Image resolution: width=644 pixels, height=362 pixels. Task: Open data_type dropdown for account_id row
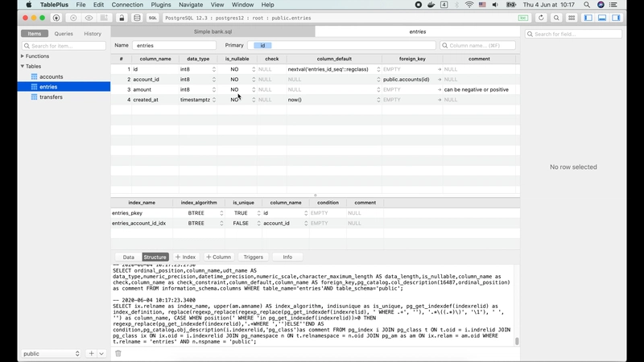(x=214, y=80)
